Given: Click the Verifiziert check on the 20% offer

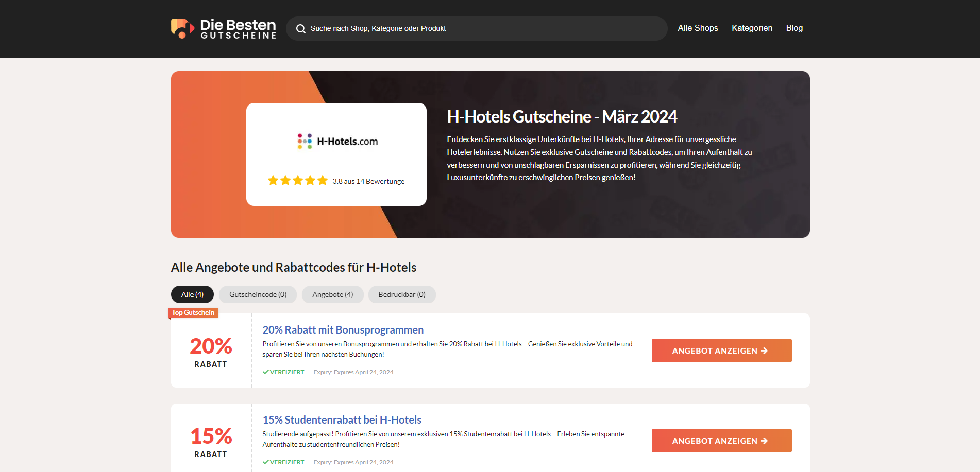Looking at the screenshot, I should click(283, 372).
